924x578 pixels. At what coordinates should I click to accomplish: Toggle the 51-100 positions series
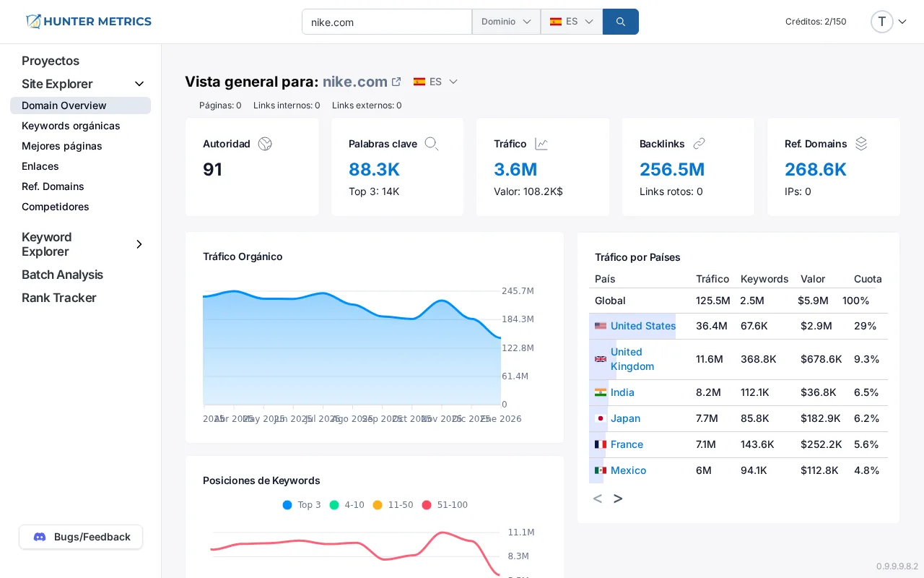point(442,505)
